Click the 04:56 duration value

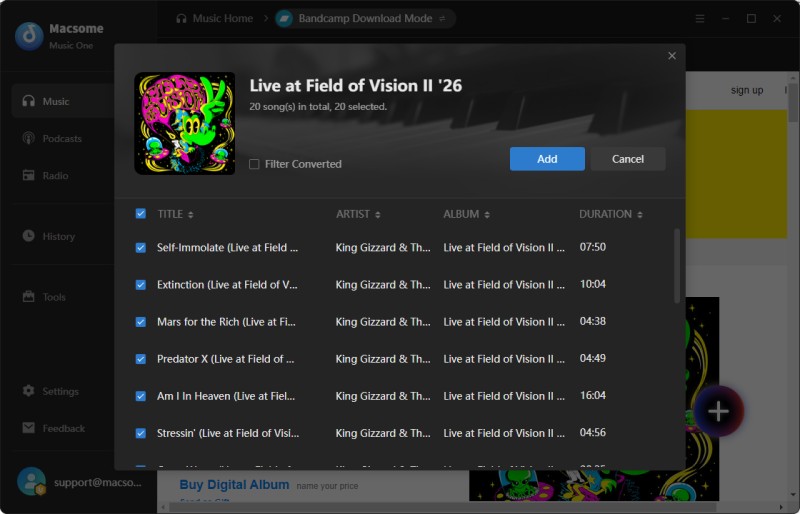593,433
